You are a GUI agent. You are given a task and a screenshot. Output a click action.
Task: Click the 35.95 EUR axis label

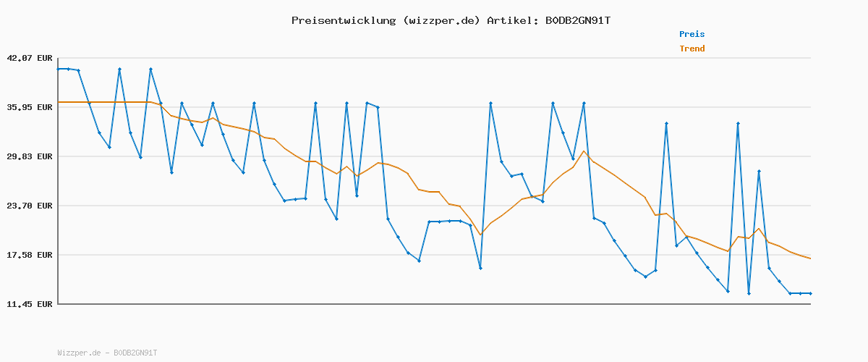pyautogui.click(x=30, y=107)
